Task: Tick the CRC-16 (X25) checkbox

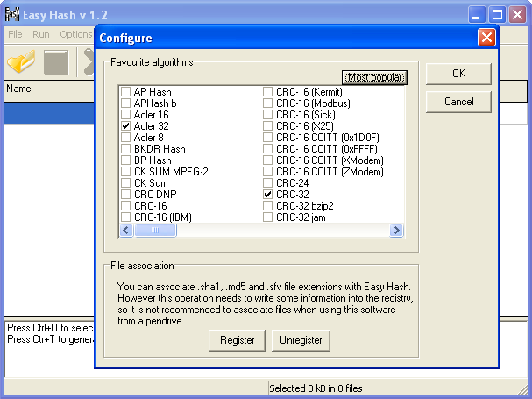Action: click(x=267, y=126)
